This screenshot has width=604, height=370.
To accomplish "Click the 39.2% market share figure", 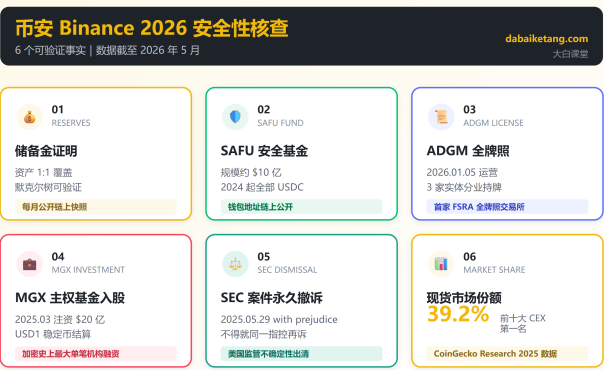I will [458, 314].
